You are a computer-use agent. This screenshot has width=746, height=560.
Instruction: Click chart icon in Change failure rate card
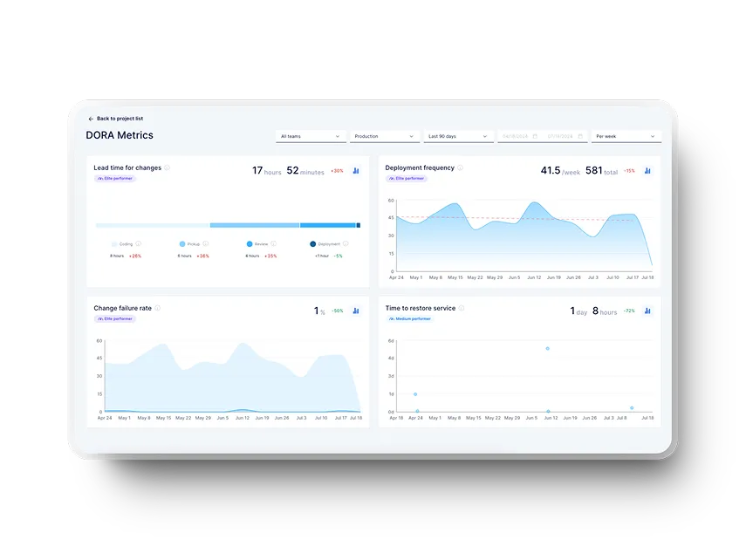(356, 311)
